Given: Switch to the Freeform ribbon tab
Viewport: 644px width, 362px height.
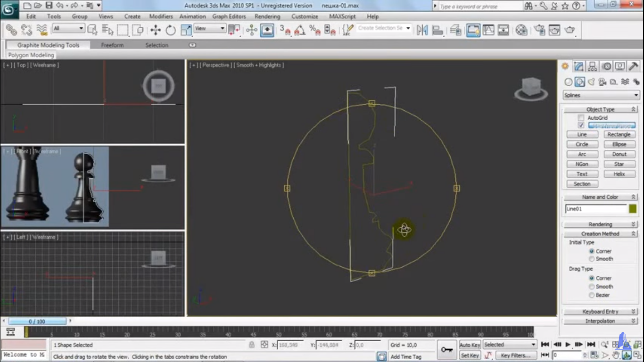Looking at the screenshot, I should tap(112, 45).
